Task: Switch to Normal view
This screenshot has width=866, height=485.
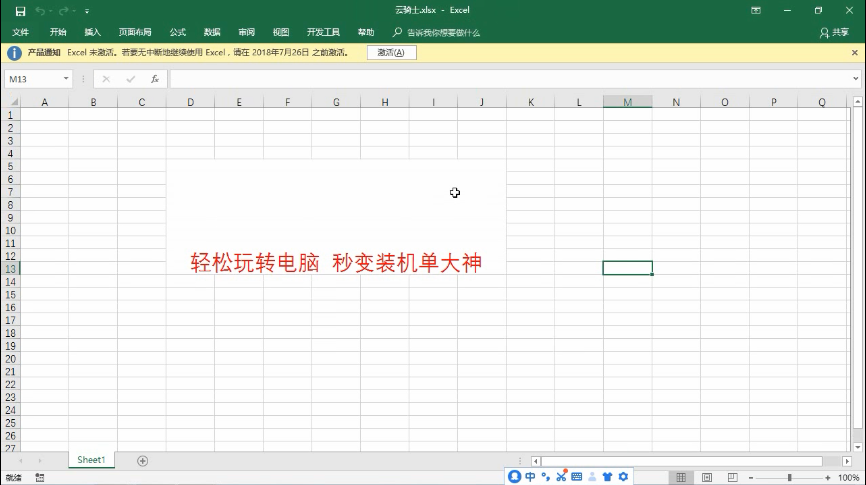Action: (681, 477)
